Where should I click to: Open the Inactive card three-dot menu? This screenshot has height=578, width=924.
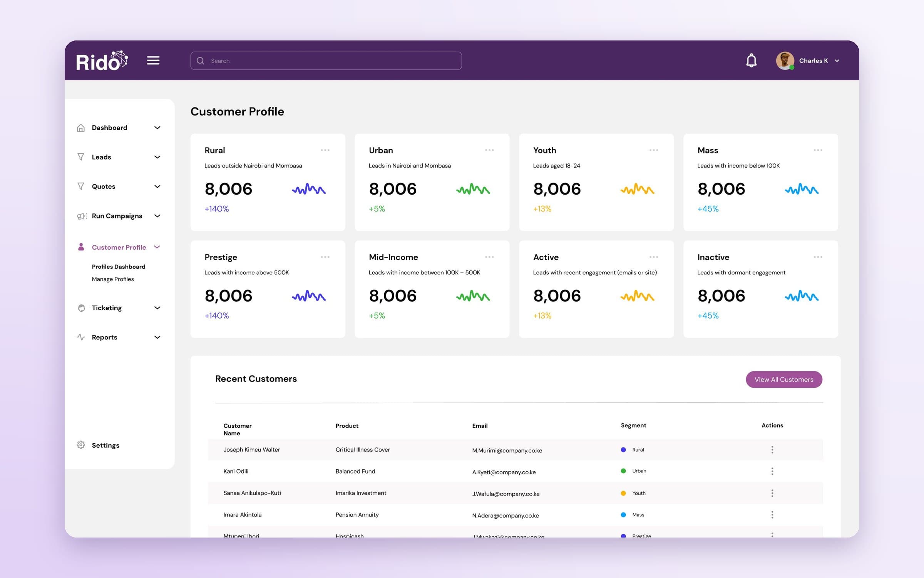[818, 257]
